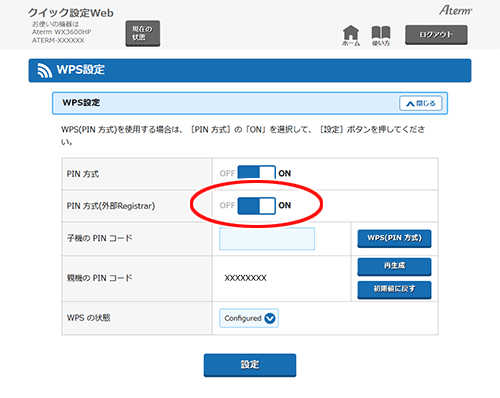This screenshot has width=500, height=398.
Task: Toggle the PIN 方式 switch
Action: 256,173
